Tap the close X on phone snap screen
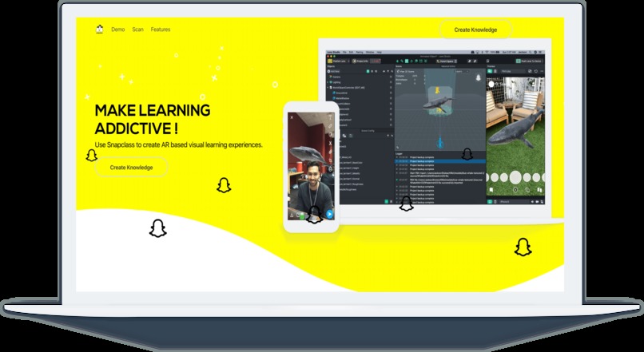Screen dimensions: 644x352 coord(292,117)
